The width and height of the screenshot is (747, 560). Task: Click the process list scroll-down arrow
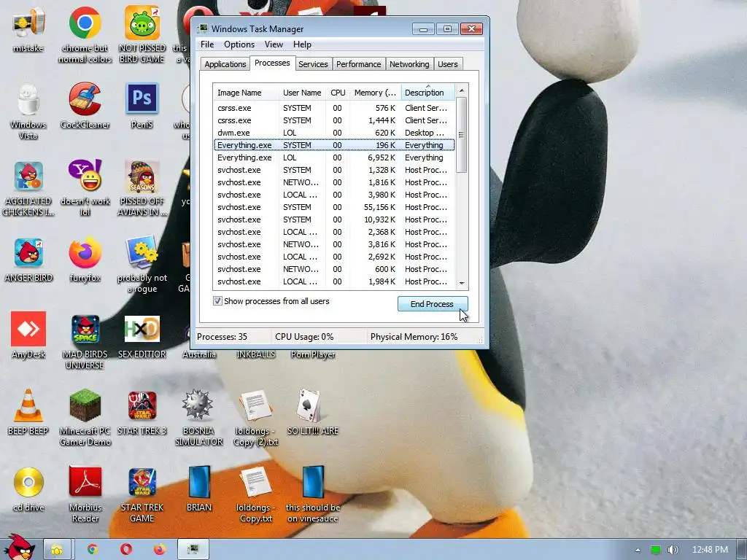pyautogui.click(x=461, y=284)
